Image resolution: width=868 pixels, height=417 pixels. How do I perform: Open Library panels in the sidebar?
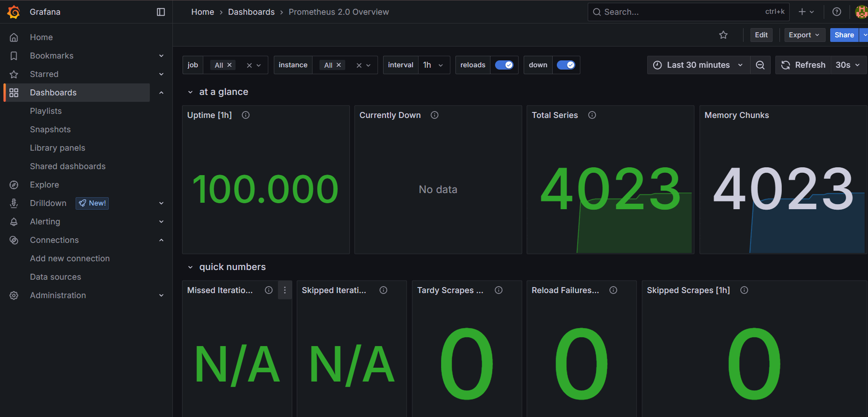click(x=58, y=148)
